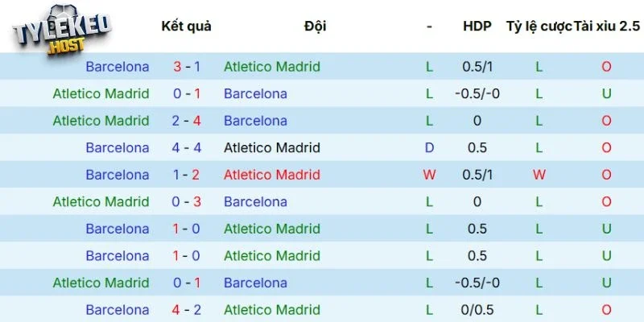644x322 pixels.
Task: Click the red Atletico Madrid team name
Action: (x=271, y=175)
